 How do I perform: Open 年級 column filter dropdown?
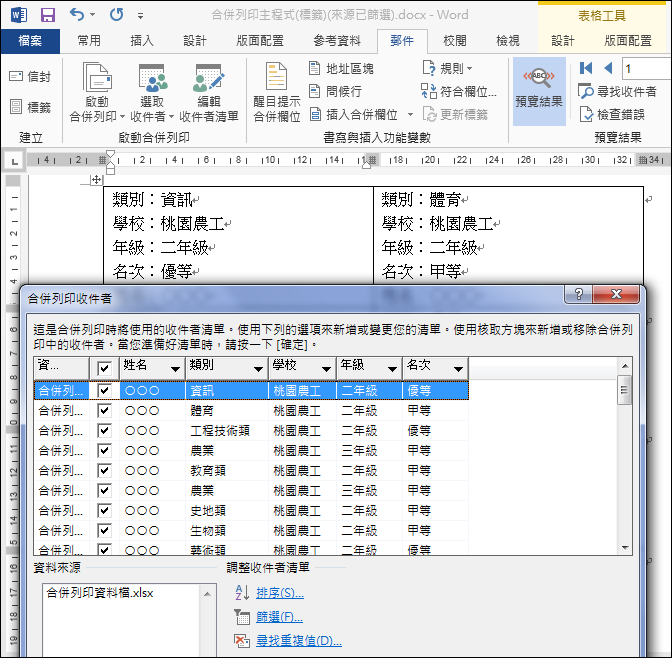[392, 369]
